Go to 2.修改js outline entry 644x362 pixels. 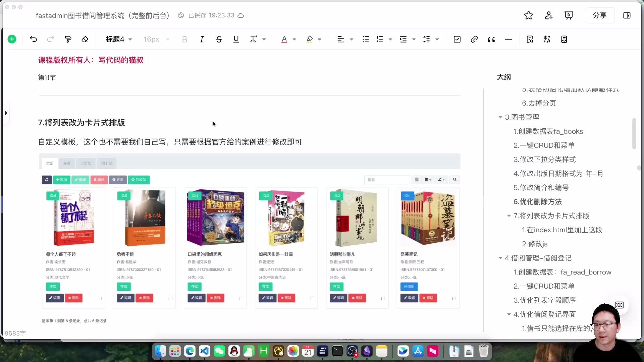535,244
